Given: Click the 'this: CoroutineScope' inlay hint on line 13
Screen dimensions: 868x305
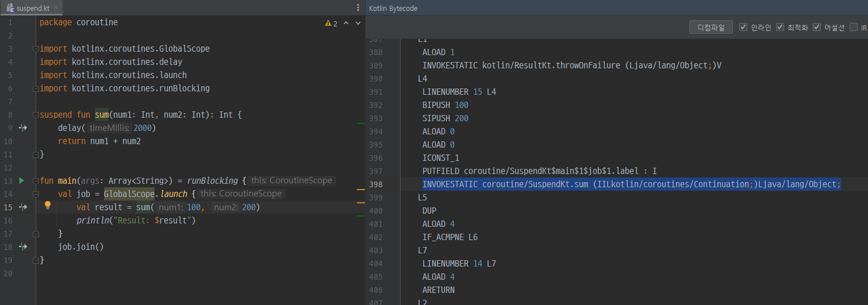Looking at the screenshot, I should (x=292, y=181).
